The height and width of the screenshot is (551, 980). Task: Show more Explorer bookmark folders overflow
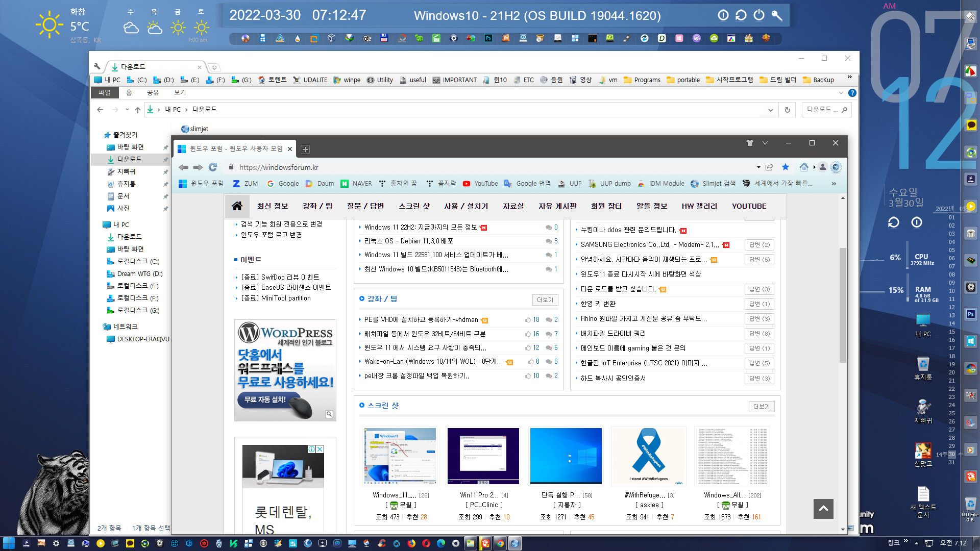(850, 78)
